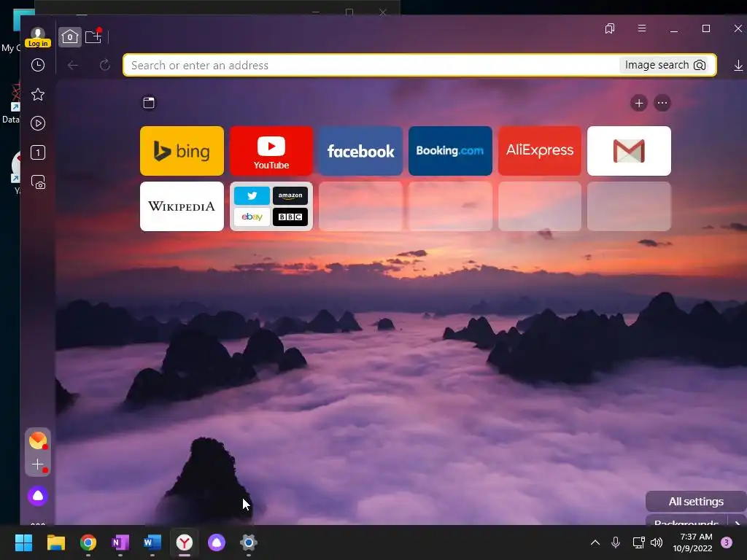Go back with the left arrow
Image resolution: width=747 pixels, height=560 pixels.
pos(72,65)
